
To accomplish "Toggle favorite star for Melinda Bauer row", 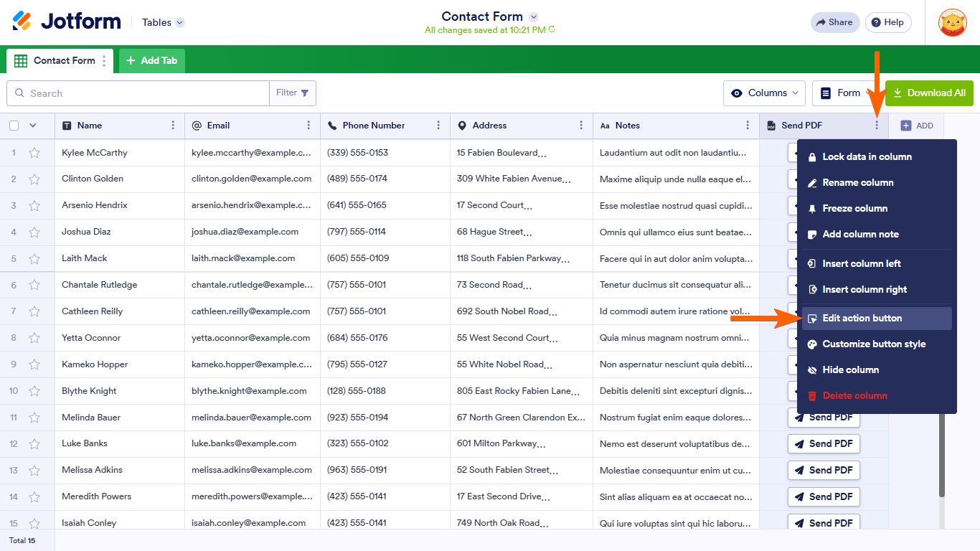I will tap(34, 418).
